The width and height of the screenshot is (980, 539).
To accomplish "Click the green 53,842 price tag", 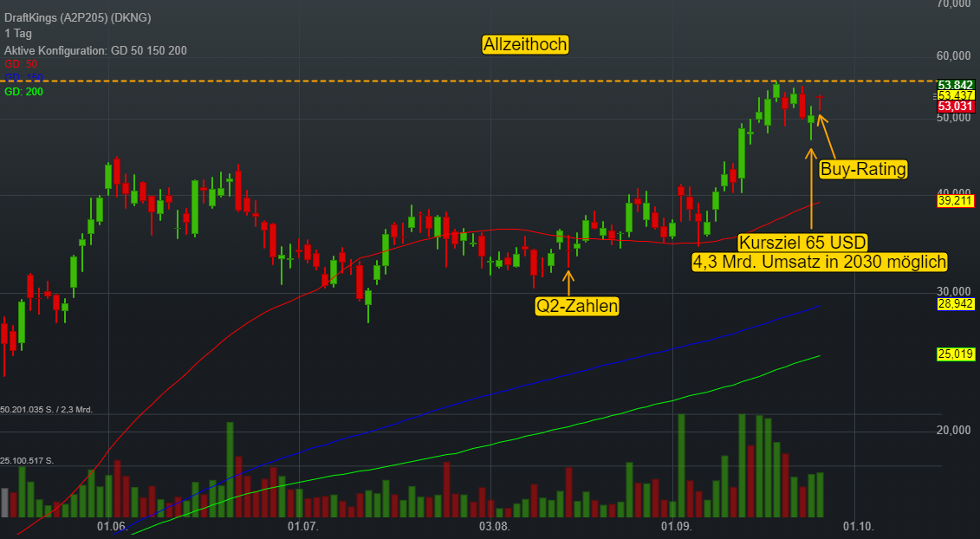I will pyautogui.click(x=956, y=85).
